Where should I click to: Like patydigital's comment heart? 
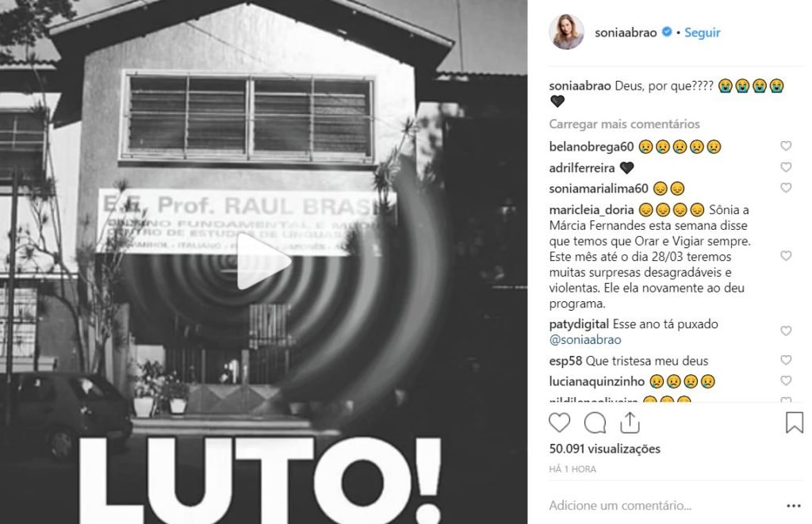tap(786, 331)
